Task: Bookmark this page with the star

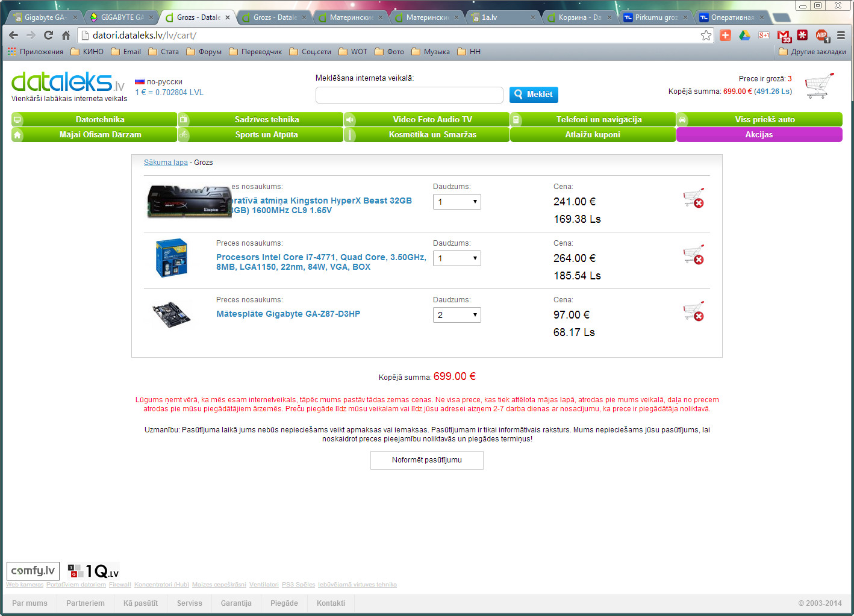Action: coord(706,35)
